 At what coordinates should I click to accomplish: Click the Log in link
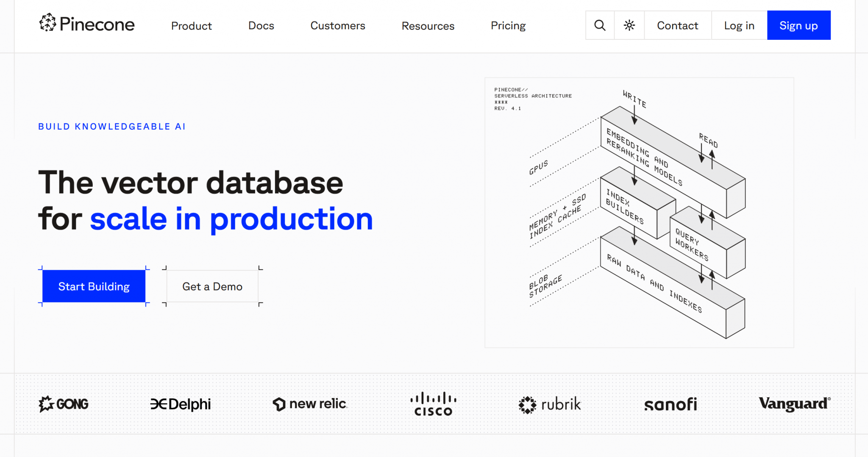click(x=739, y=25)
